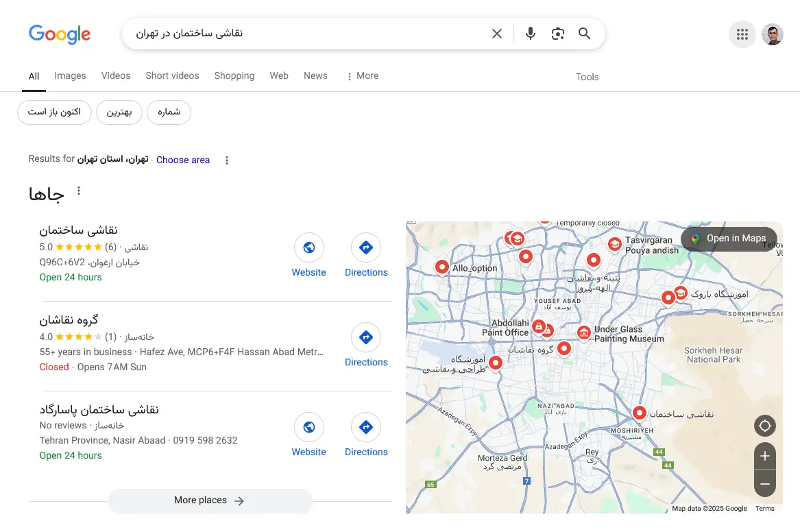Image resolution: width=800 pixels, height=532 pixels.
Task: Open Website icon for نقاشی ساختمان پاسارگاد
Action: pos(308,427)
